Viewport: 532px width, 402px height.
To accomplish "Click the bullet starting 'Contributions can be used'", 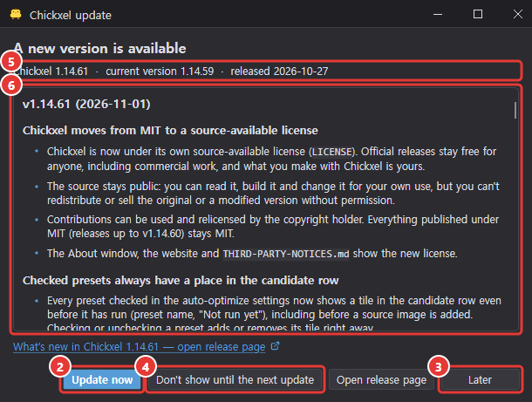I will 273,226.
